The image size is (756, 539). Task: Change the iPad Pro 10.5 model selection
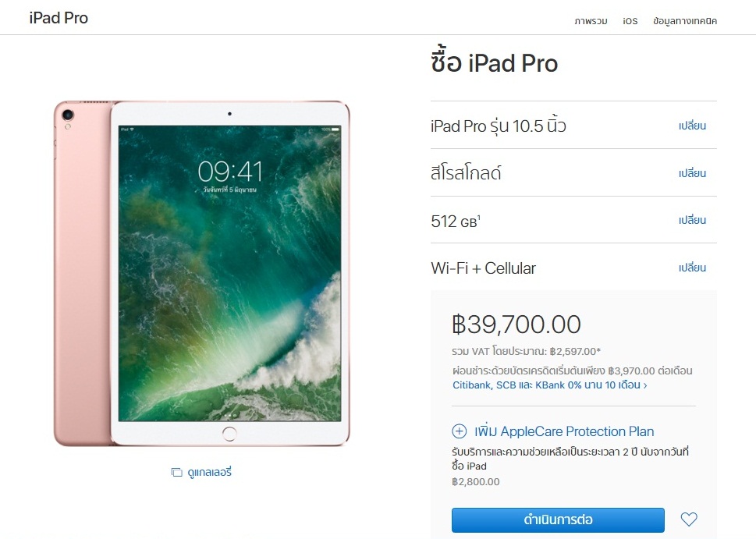click(692, 126)
